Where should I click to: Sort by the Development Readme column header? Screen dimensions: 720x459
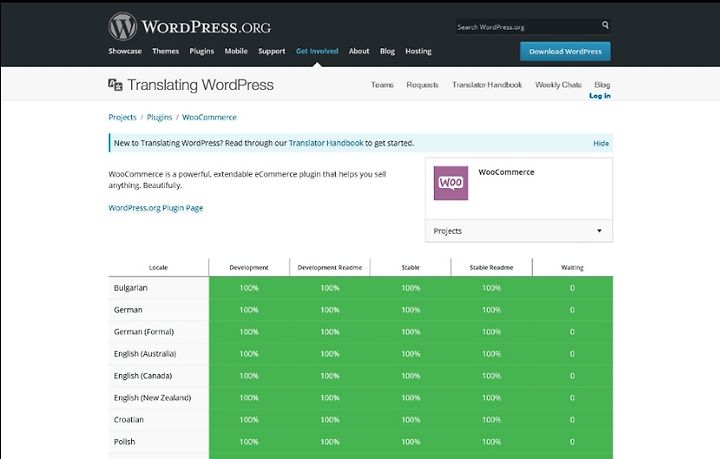330,267
